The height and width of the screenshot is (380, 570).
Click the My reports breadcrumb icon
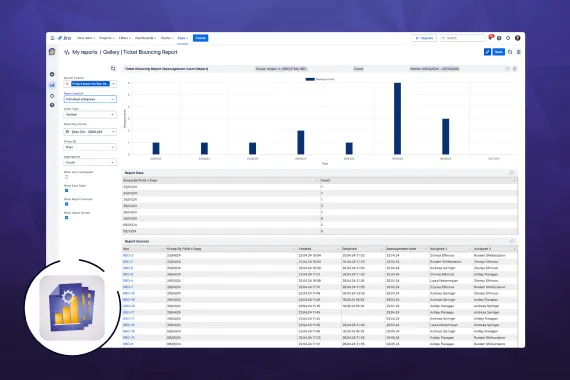click(67, 52)
